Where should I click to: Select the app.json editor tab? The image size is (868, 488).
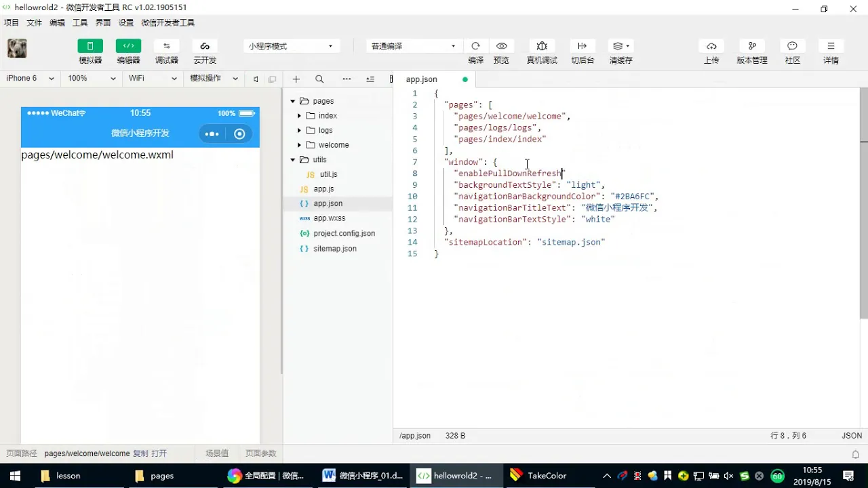tap(434, 79)
